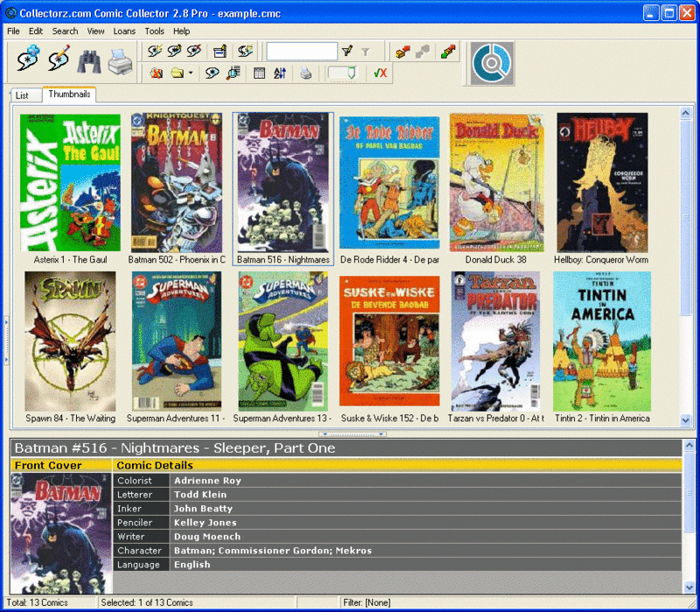Open the Tools menu
The width and height of the screenshot is (700, 612).
[x=155, y=31]
